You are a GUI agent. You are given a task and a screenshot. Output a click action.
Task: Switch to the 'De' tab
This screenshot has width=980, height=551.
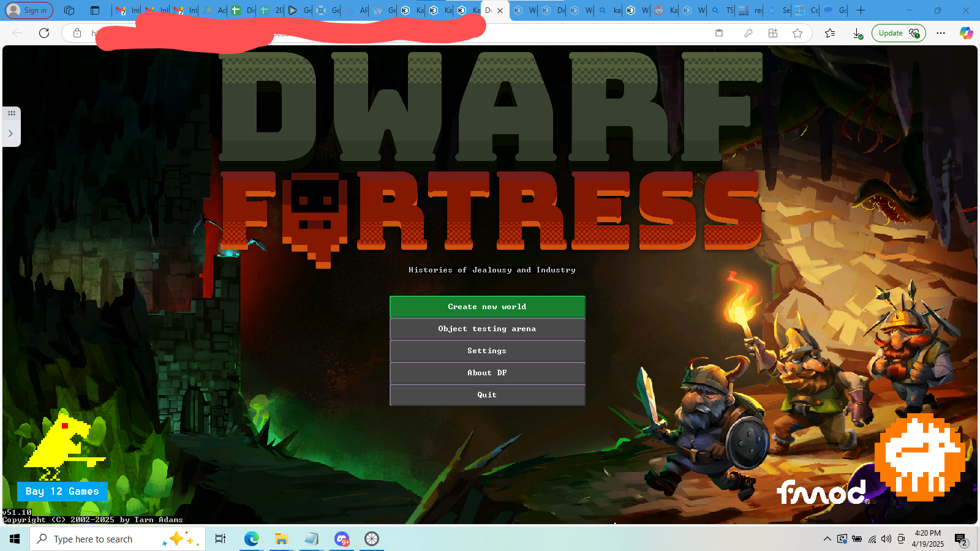point(552,10)
